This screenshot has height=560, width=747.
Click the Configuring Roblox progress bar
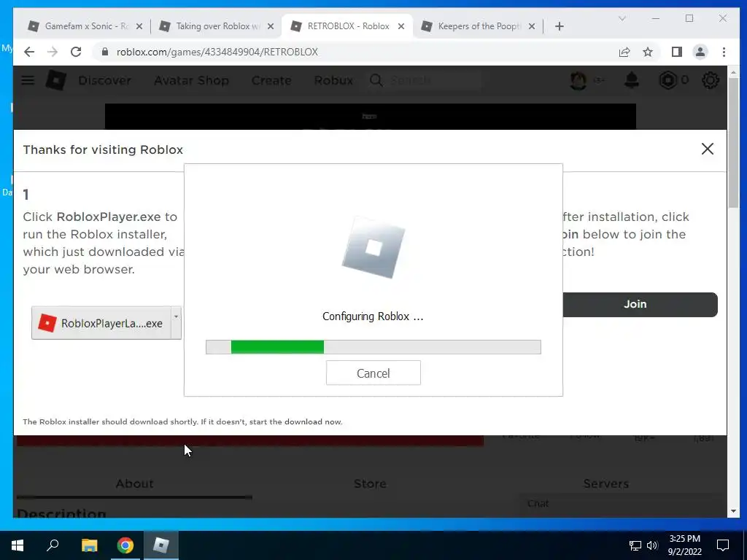coord(373,347)
